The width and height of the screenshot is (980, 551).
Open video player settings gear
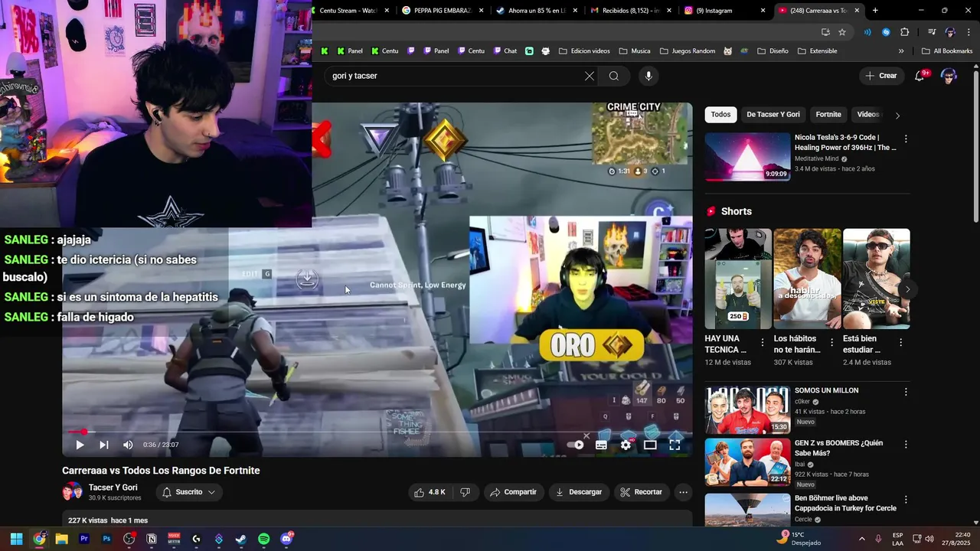[x=626, y=445]
